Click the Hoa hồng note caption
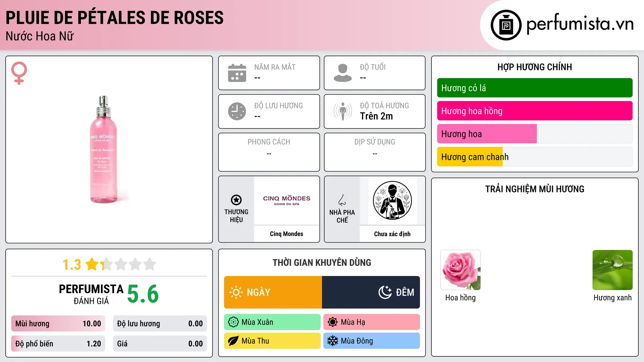This screenshot has width=644, height=362. tap(460, 298)
